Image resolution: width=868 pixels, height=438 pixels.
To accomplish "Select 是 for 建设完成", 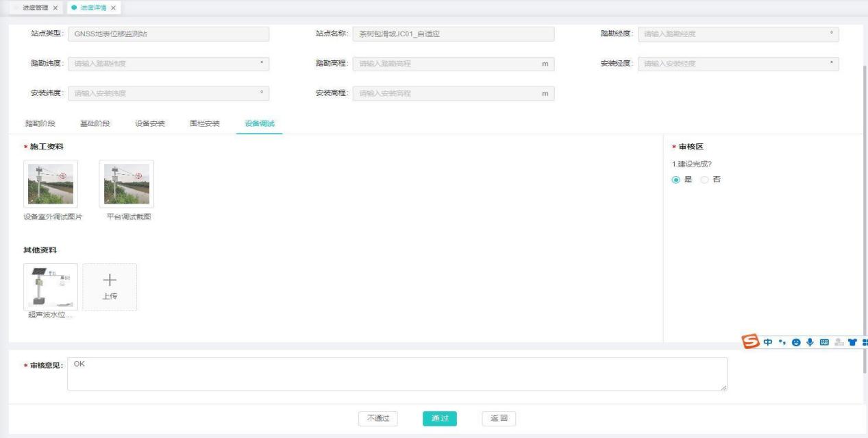I will [x=677, y=179].
